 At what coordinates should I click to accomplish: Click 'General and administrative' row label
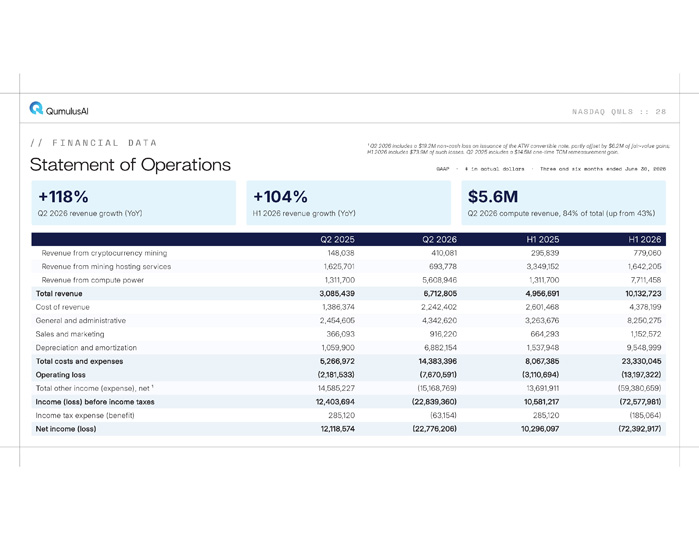click(x=81, y=320)
